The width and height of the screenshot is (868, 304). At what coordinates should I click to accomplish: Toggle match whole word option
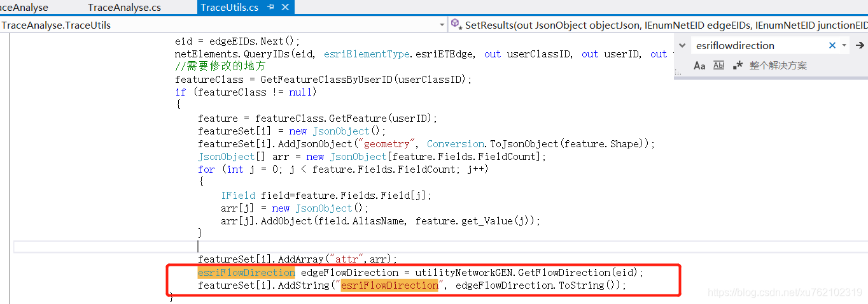718,65
